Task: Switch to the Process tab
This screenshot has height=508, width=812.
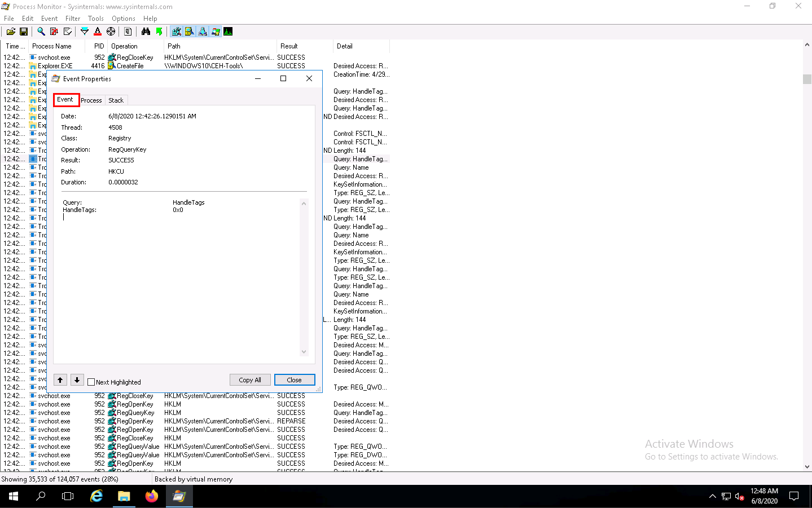Action: (91, 100)
